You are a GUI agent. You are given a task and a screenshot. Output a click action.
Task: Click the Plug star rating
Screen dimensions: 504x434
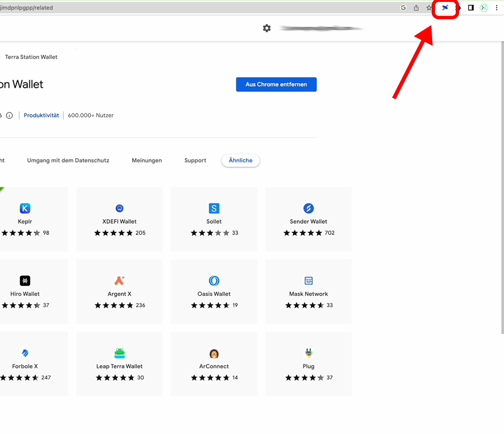coord(305,378)
